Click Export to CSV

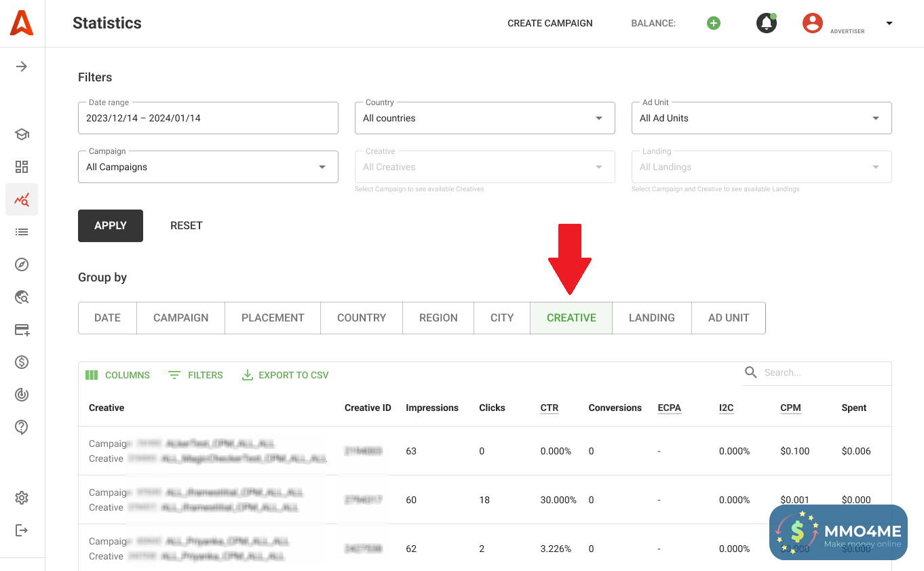pyautogui.click(x=286, y=375)
